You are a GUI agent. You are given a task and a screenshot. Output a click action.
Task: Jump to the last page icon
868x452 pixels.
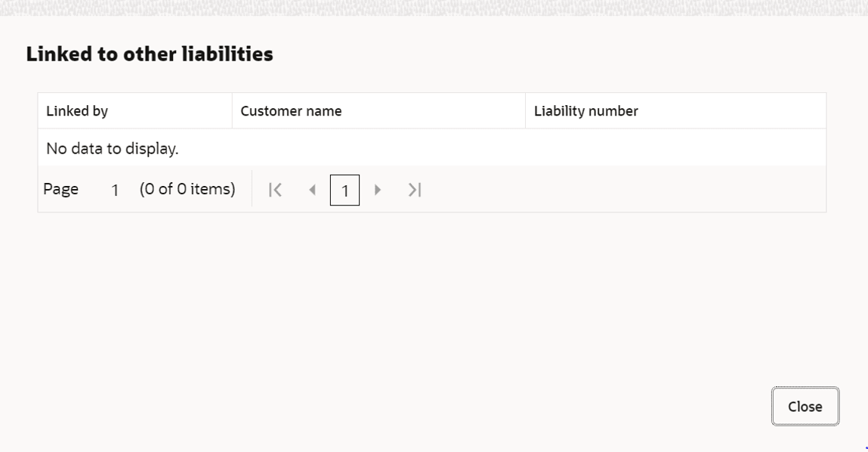(x=415, y=190)
